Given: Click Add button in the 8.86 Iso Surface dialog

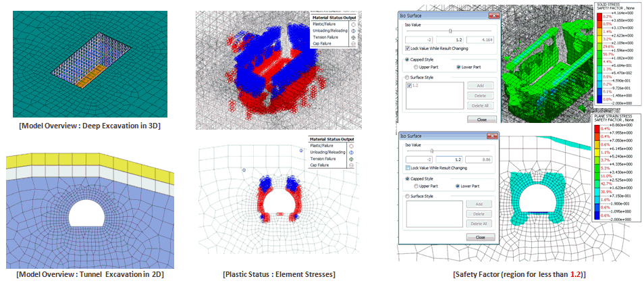Looking at the screenshot, I should point(479,204).
